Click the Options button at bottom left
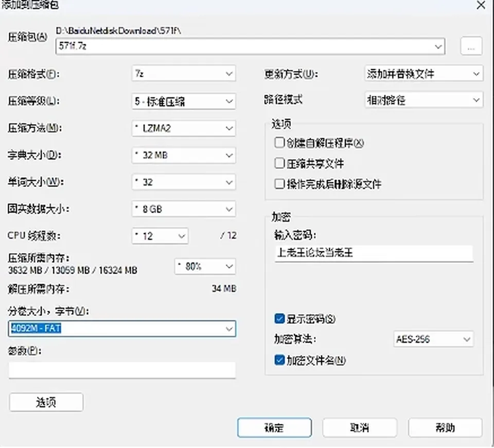Image resolution: width=494 pixels, height=448 pixels. click(x=46, y=402)
